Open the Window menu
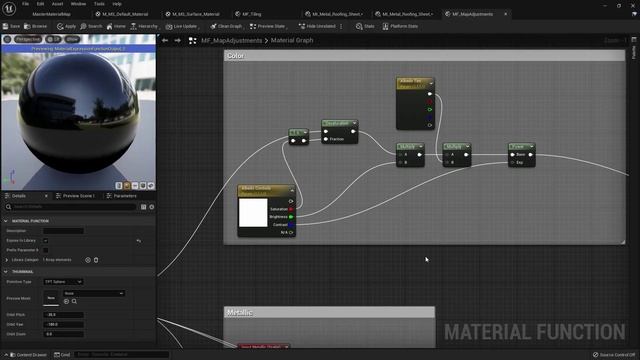Screen dimensions: 640x360 [x=78, y=4]
